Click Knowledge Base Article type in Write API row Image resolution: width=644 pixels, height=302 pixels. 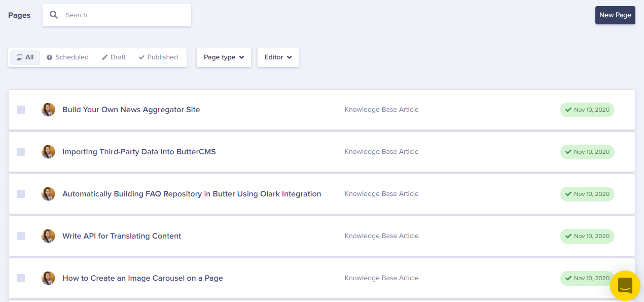pos(381,236)
